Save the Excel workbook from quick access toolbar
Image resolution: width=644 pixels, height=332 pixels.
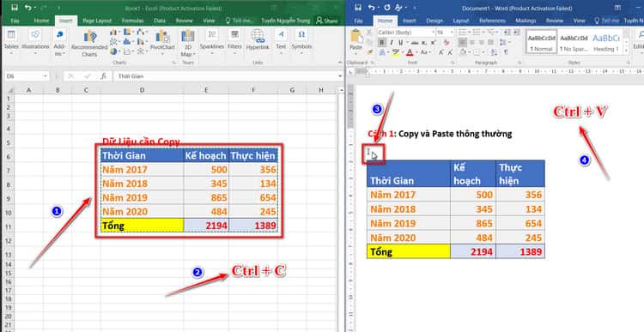click(x=15, y=8)
